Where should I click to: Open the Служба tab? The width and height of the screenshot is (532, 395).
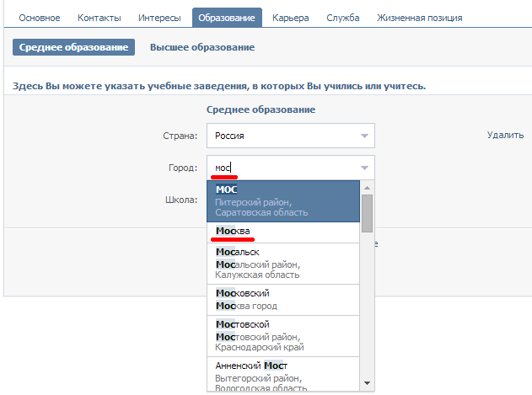tap(342, 18)
